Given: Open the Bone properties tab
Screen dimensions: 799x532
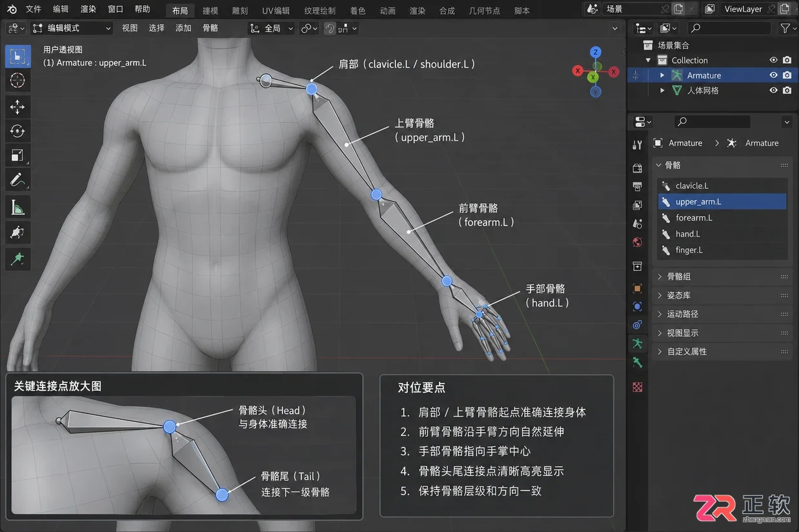Looking at the screenshot, I should 638,362.
